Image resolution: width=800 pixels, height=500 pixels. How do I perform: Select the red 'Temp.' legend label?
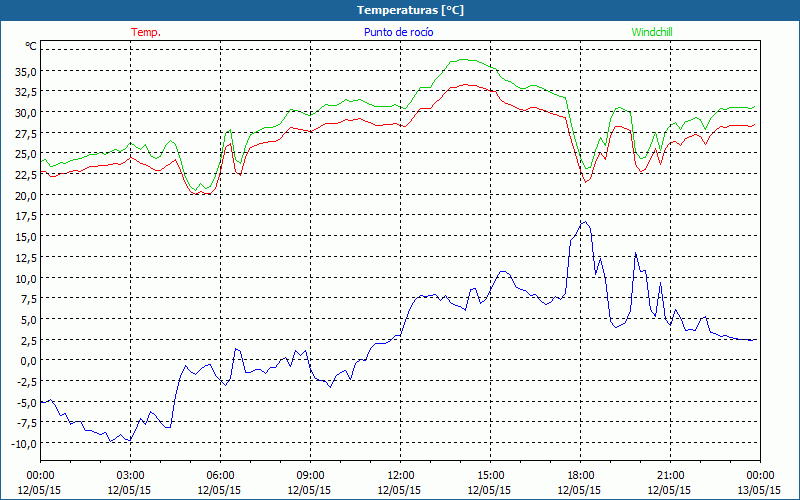[146, 32]
